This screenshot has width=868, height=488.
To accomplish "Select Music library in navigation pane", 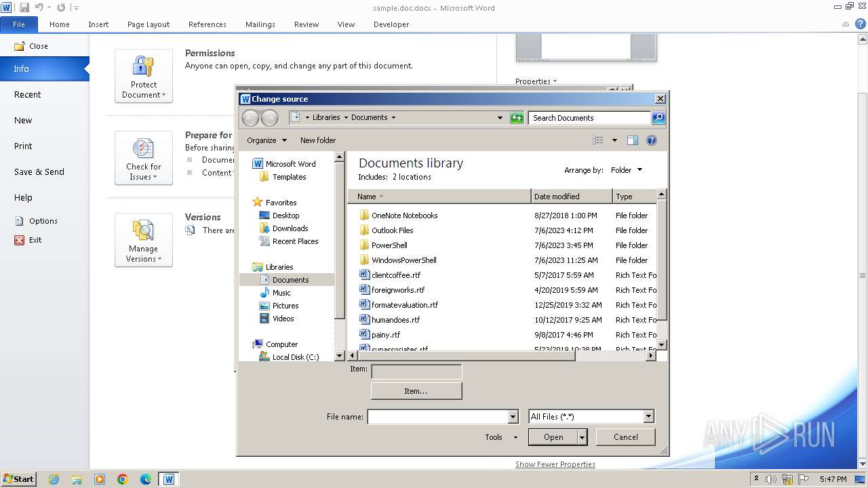I will 281,293.
